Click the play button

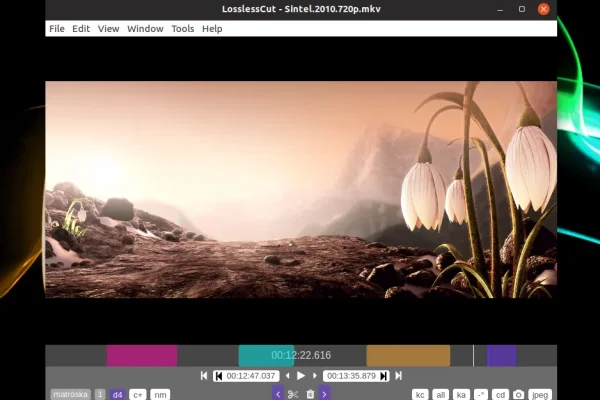[301, 376]
